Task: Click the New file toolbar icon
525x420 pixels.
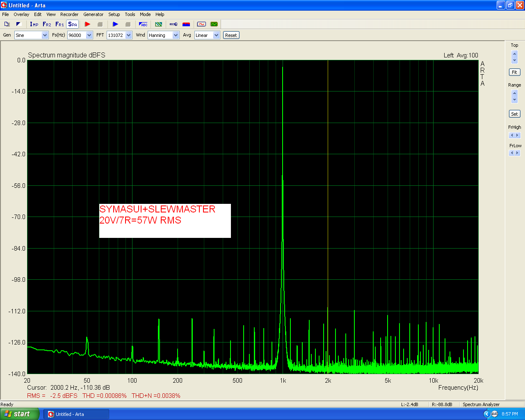Action: [7, 24]
